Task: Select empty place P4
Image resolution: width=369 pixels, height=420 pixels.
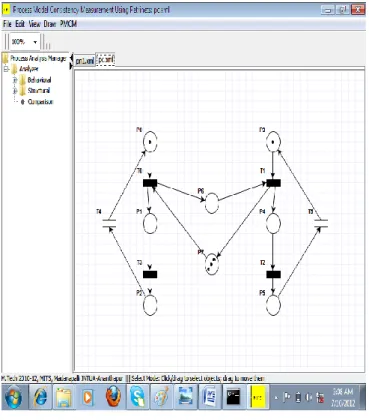Action: pos(273,223)
